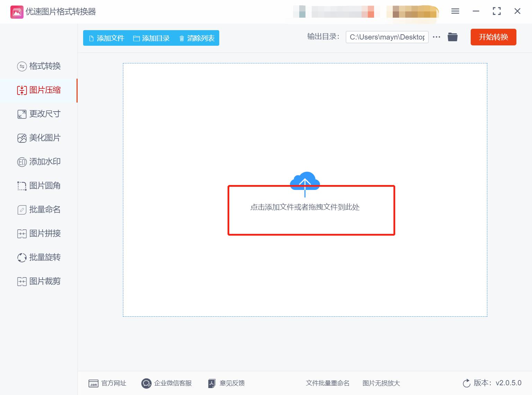Open the 官方网址 link
Viewport: 532px width, 395px height.
pos(107,383)
